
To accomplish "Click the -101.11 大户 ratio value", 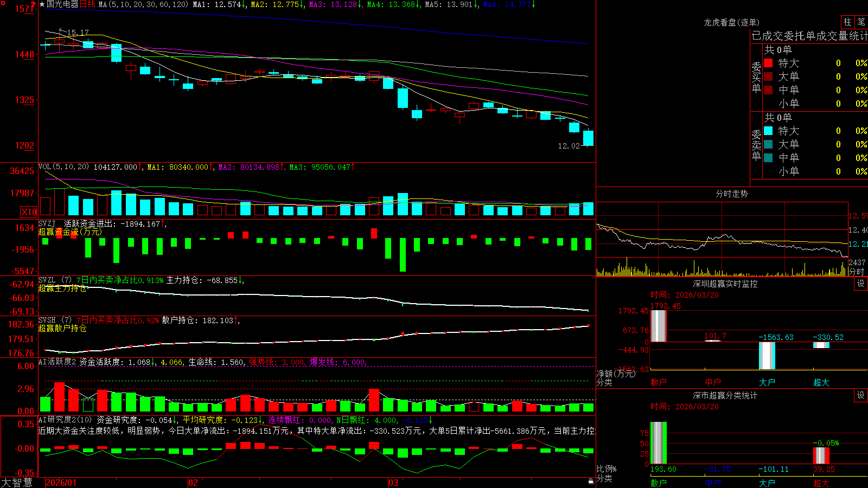I will point(774,469).
